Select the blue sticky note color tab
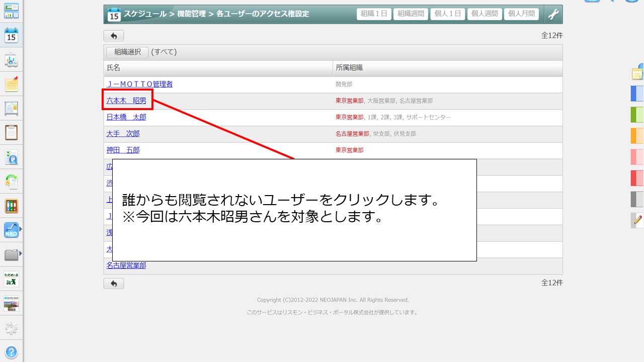Screen dimensions: 644x362 (637, 94)
